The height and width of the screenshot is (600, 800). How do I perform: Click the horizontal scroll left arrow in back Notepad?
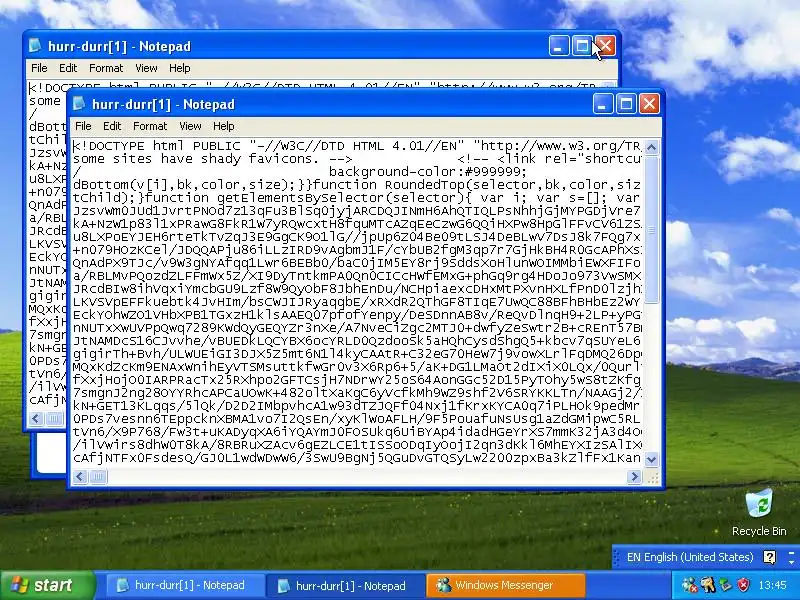(36, 419)
